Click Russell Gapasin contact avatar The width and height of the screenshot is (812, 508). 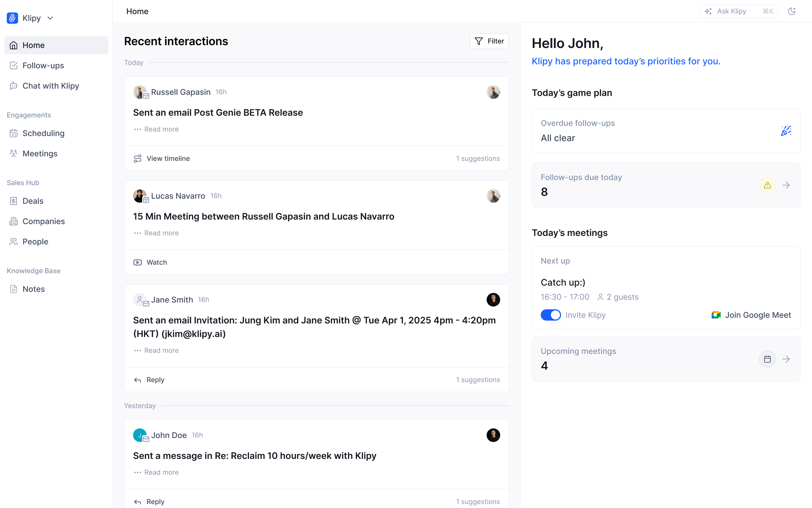click(140, 92)
